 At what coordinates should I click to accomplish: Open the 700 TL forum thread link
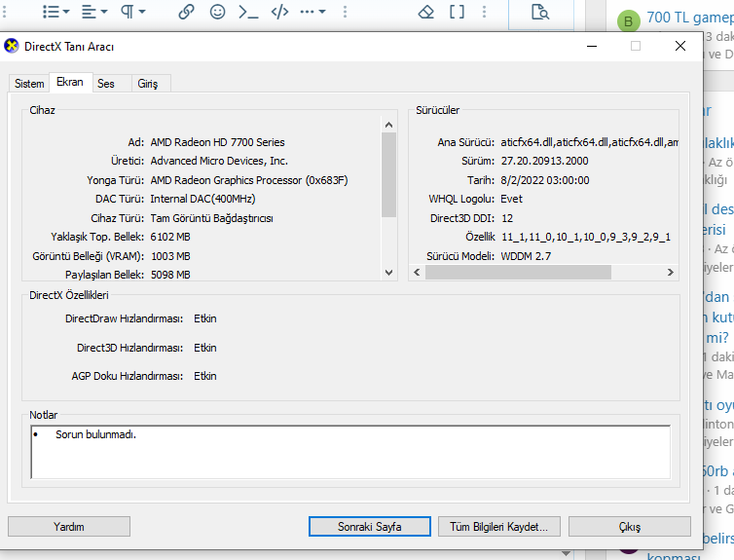(690, 18)
